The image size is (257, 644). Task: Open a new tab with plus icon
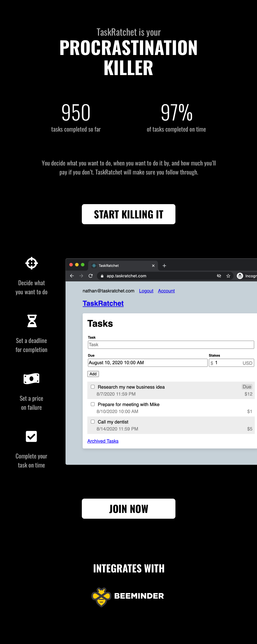(164, 266)
